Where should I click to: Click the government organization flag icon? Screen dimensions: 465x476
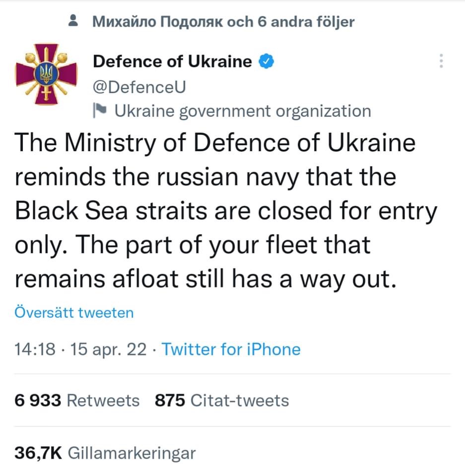[x=100, y=110]
